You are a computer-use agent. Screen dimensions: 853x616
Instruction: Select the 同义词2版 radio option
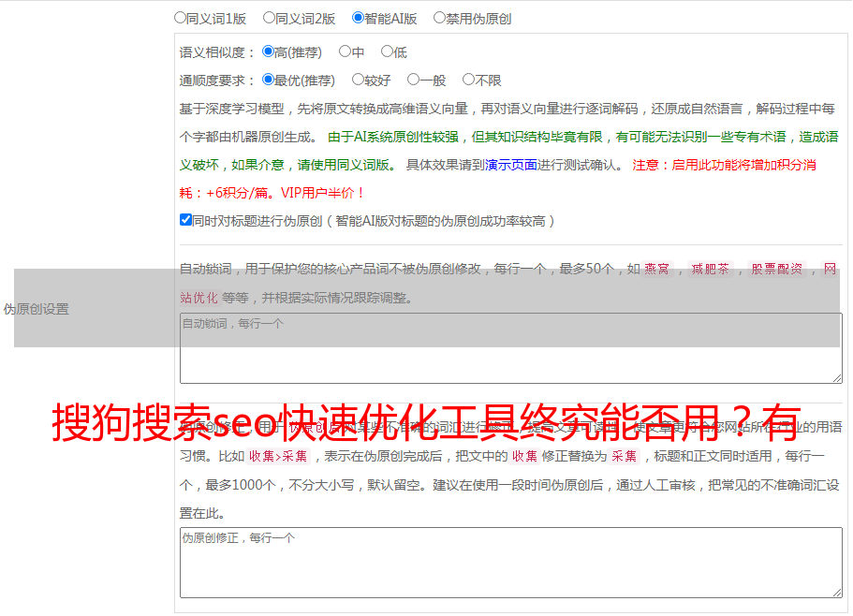coord(269,18)
